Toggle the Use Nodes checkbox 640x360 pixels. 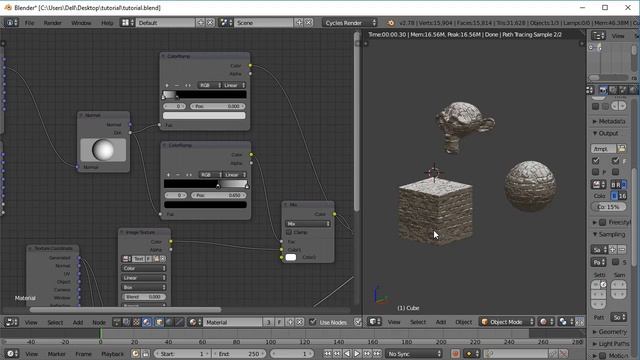[x=313, y=322]
